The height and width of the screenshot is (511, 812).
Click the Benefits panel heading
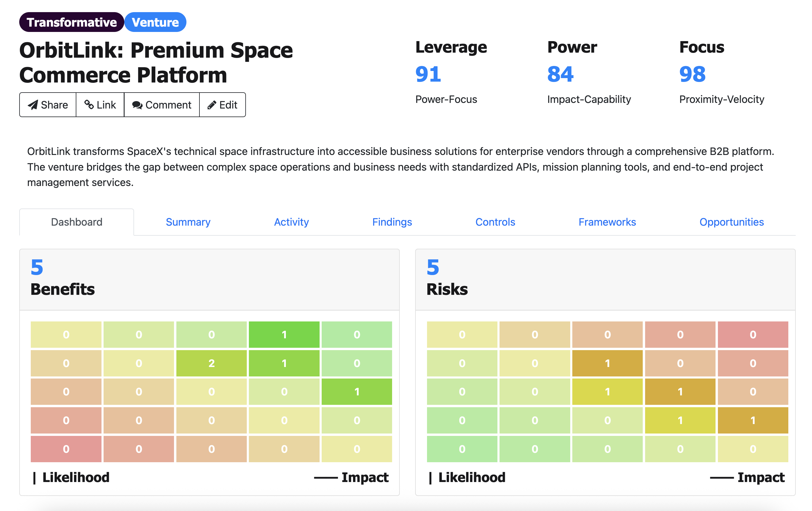(63, 289)
